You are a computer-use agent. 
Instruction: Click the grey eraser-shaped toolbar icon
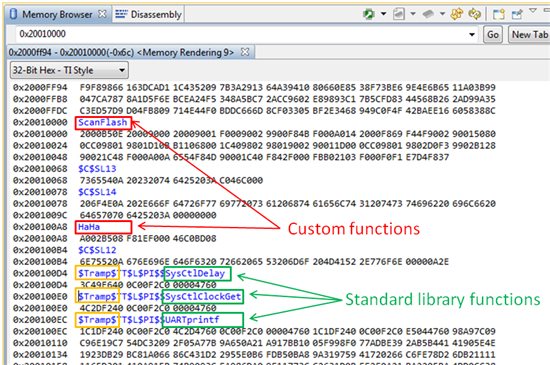pyautogui.click(x=428, y=14)
